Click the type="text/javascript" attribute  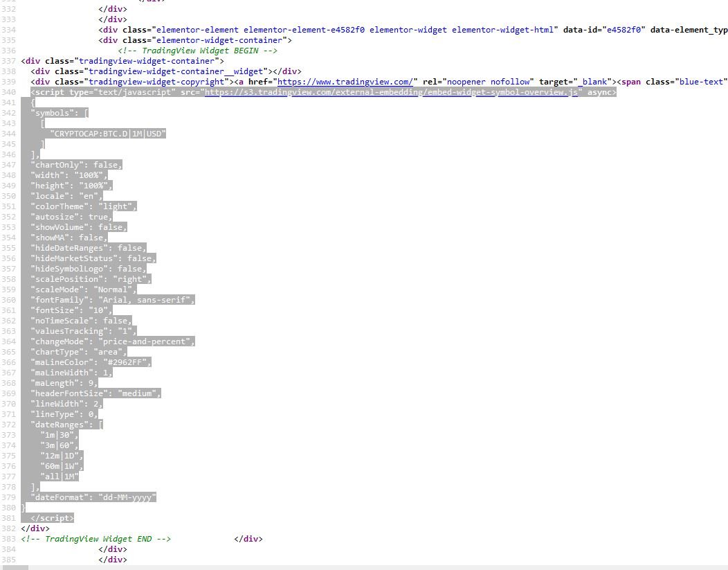click(x=122, y=92)
